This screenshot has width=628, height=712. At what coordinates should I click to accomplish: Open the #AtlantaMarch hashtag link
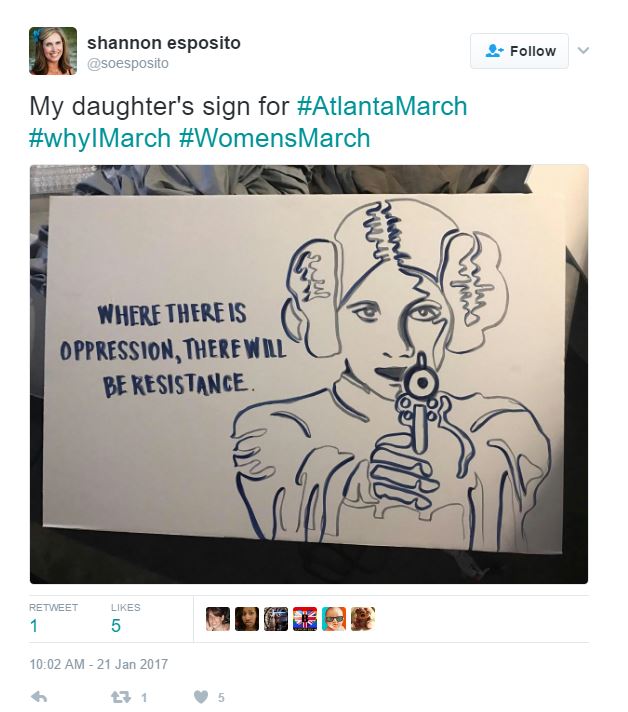point(382,106)
